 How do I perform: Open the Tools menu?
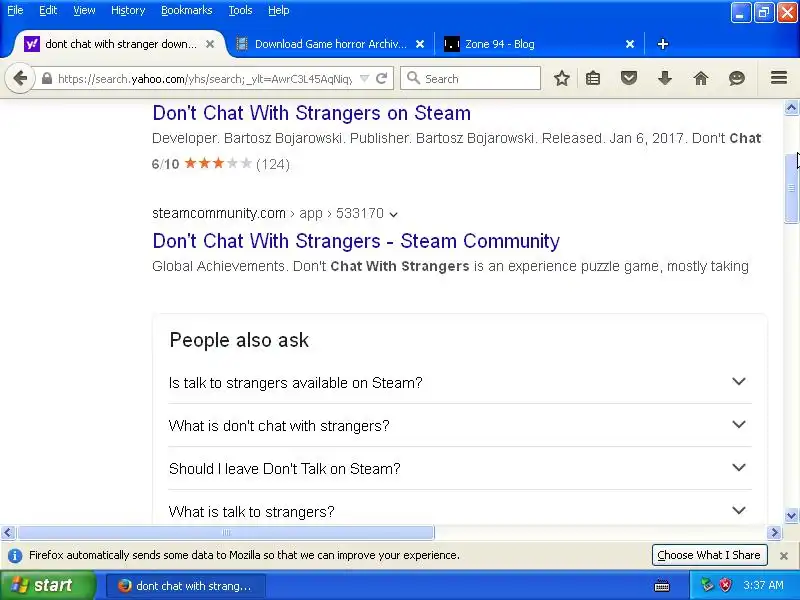240,10
